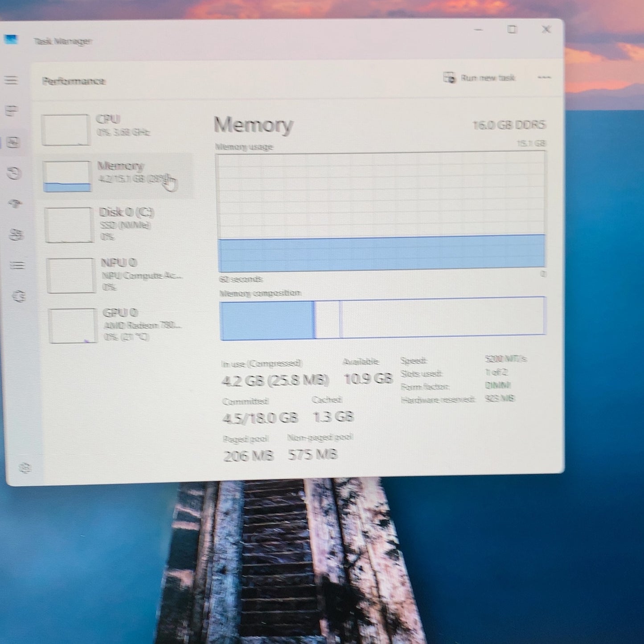Viewport: 644px width, 644px height.
Task: Maximize the Task Manager window
Action: pos(512,29)
